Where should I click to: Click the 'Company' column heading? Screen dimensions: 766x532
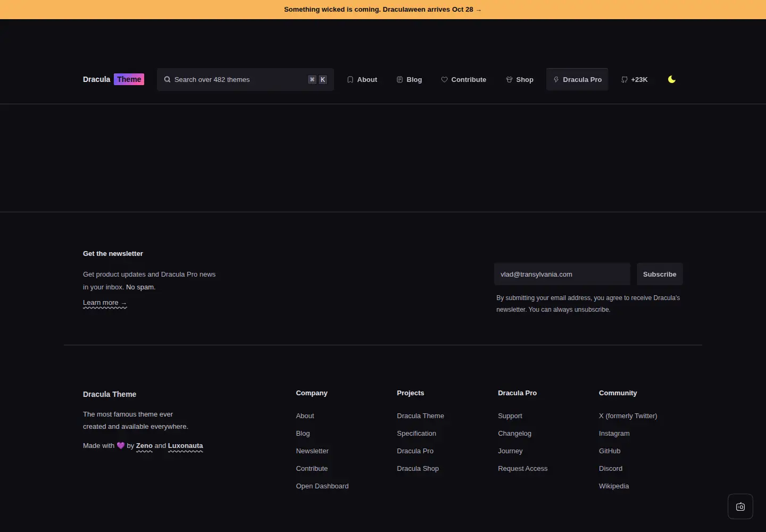pyautogui.click(x=312, y=393)
